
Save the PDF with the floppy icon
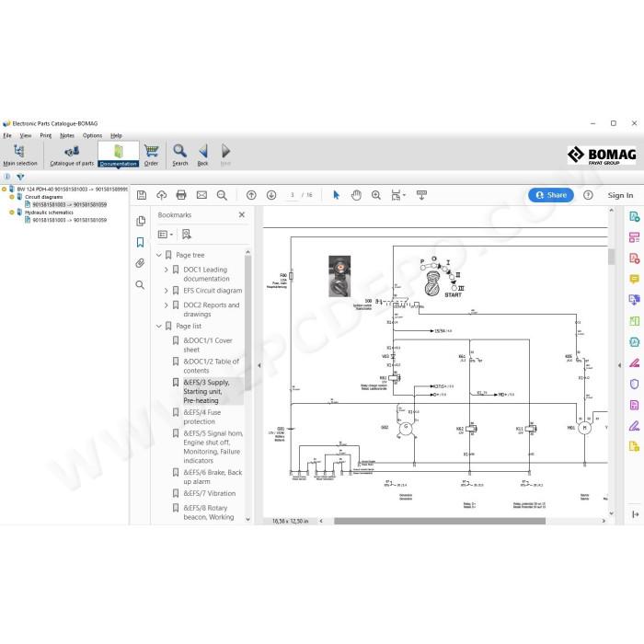(x=142, y=195)
